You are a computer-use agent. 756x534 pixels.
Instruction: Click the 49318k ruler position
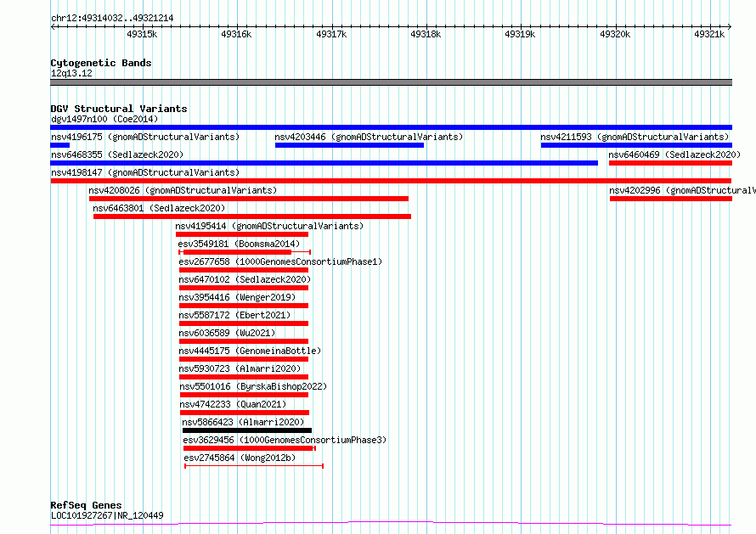click(x=426, y=34)
